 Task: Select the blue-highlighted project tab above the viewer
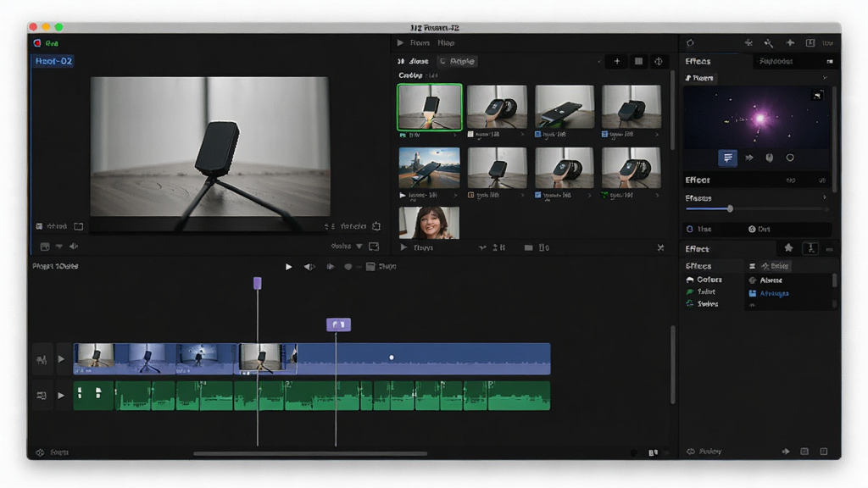point(53,61)
